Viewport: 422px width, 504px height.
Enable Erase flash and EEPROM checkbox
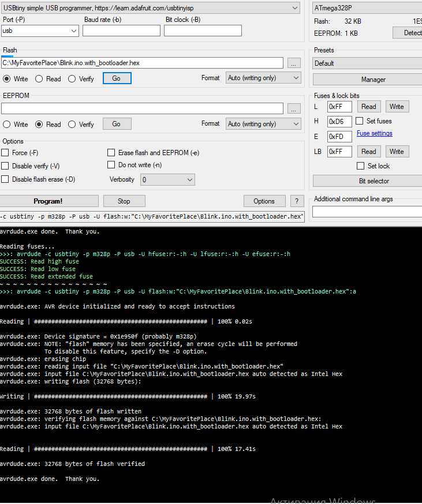click(111, 153)
